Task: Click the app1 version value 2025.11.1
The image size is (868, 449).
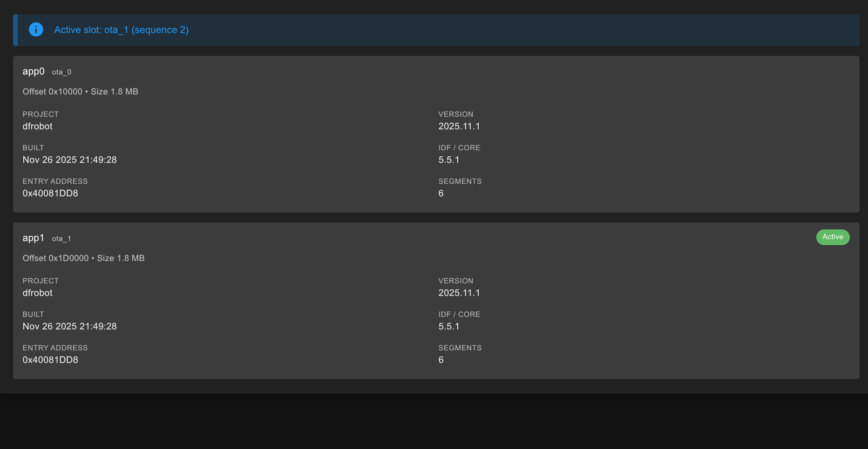Action: point(459,293)
